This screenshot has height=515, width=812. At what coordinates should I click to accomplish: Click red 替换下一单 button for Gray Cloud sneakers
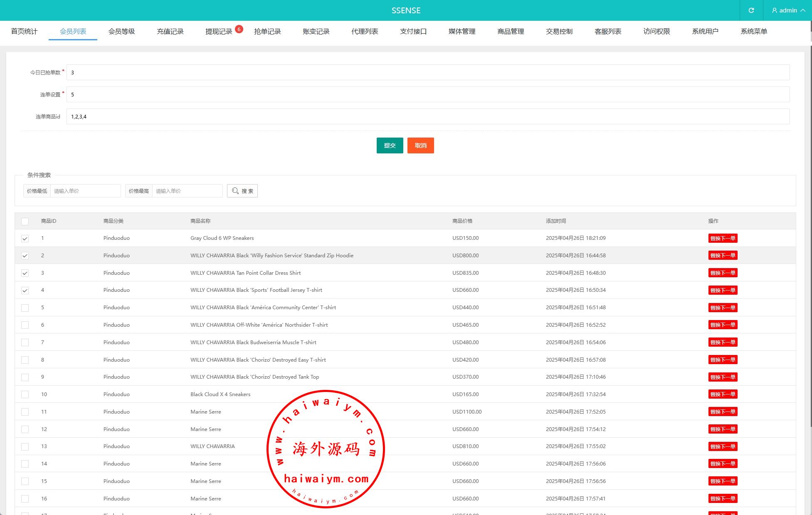(723, 238)
